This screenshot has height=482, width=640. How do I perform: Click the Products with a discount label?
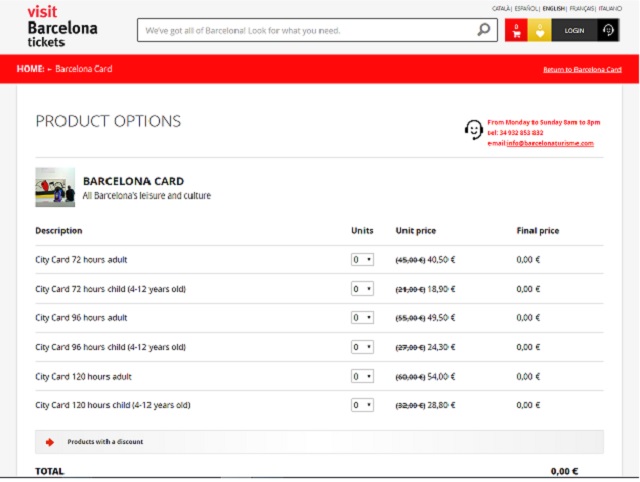105,442
